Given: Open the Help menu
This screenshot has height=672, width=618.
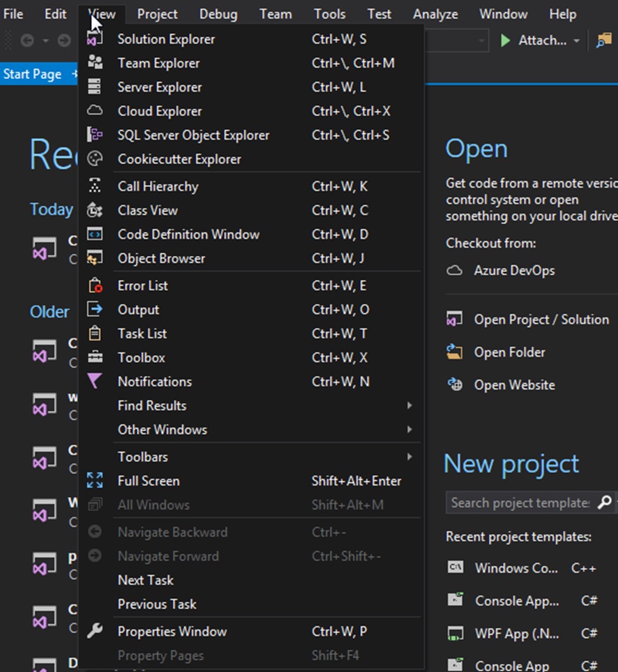Looking at the screenshot, I should [563, 14].
